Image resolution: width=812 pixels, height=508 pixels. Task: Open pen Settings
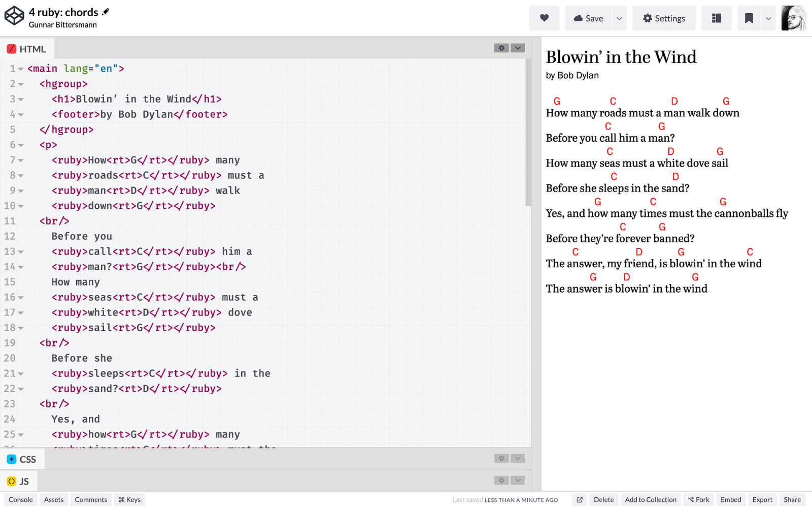[664, 18]
